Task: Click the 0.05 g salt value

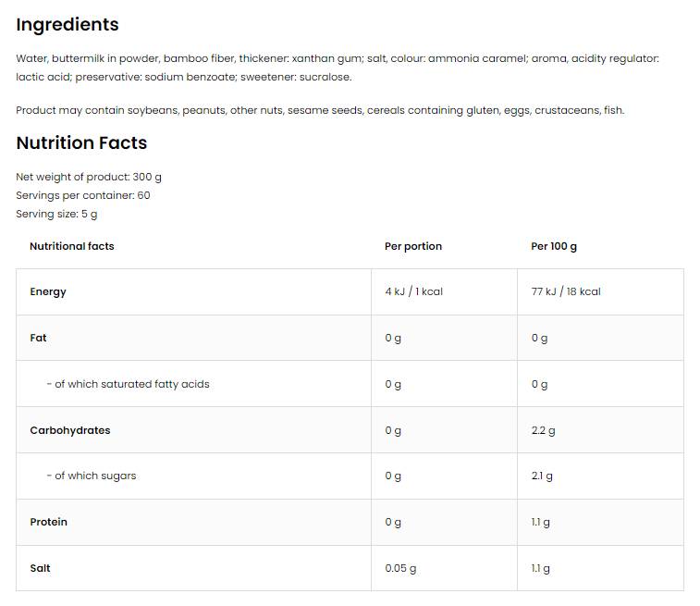Action: [x=400, y=568]
